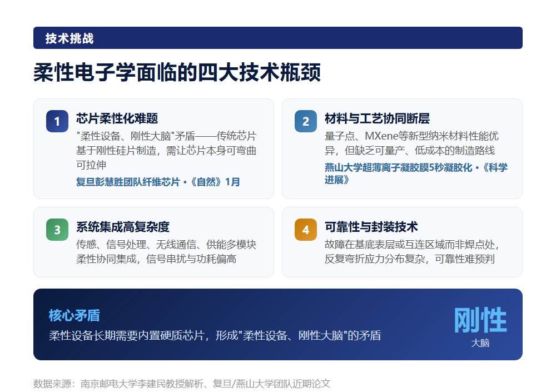Click the heading 芯片柔性化难题
This screenshot has height=392, width=556.
pos(117,118)
